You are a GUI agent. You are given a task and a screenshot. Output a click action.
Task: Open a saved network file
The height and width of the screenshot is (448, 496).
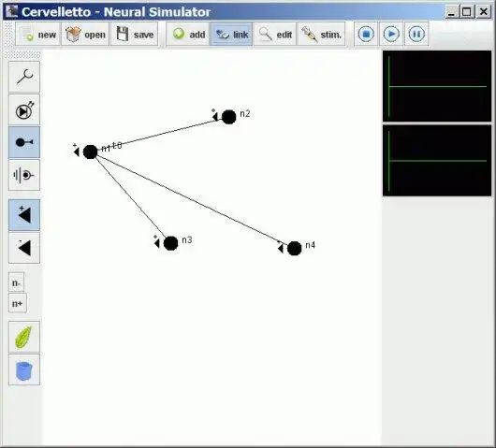(85, 35)
